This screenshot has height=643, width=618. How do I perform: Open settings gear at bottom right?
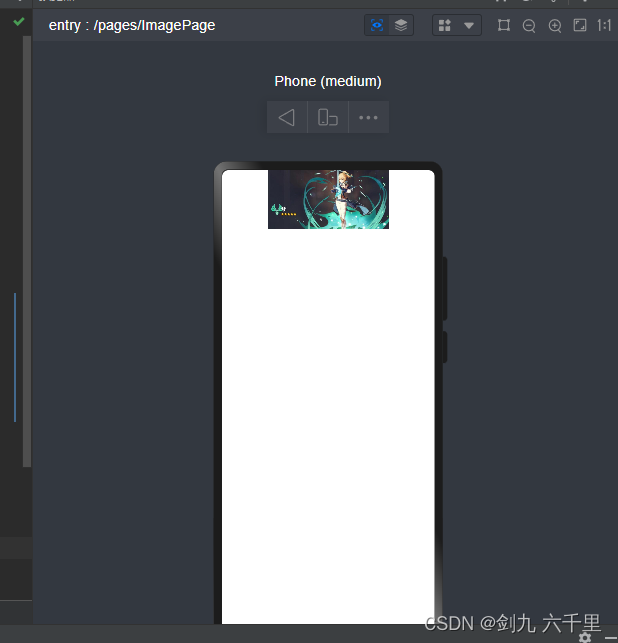[584, 638]
